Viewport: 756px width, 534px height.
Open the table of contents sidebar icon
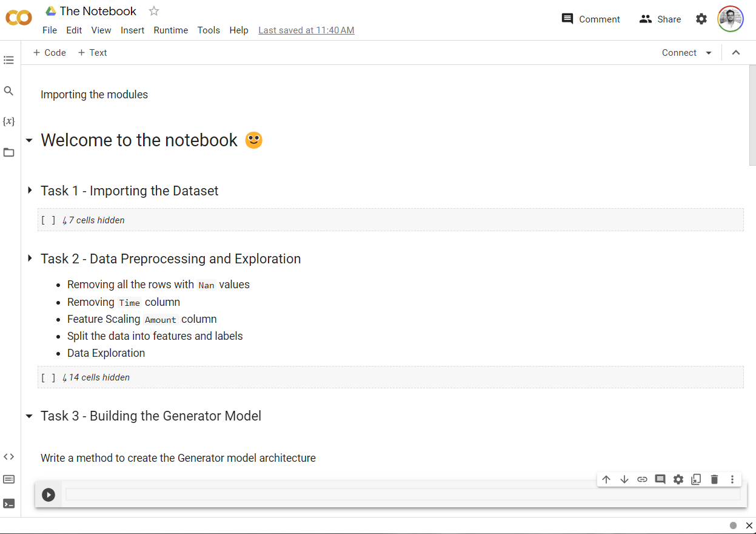pyautogui.click(x=8, y=60)
